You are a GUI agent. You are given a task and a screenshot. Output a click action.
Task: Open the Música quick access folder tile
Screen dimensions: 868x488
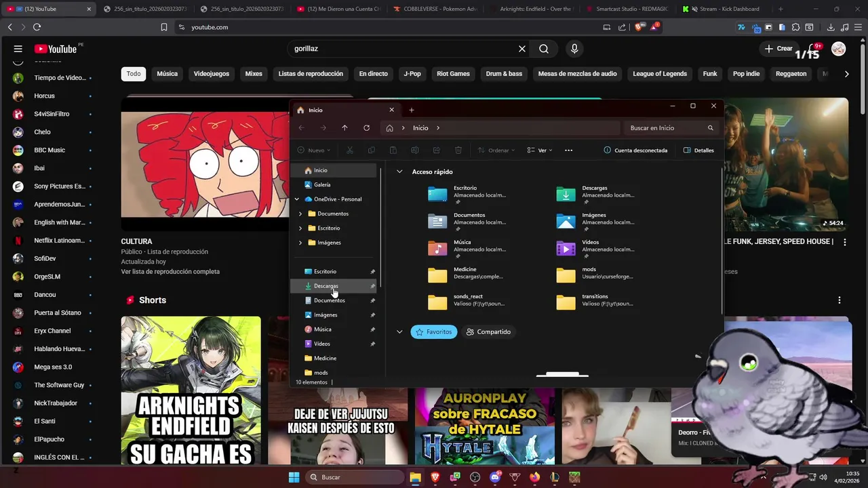click(468, 249)
